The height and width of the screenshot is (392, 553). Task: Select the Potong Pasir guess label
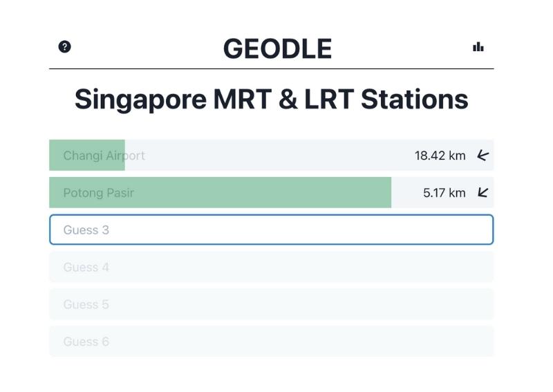[x=98, y=193]
